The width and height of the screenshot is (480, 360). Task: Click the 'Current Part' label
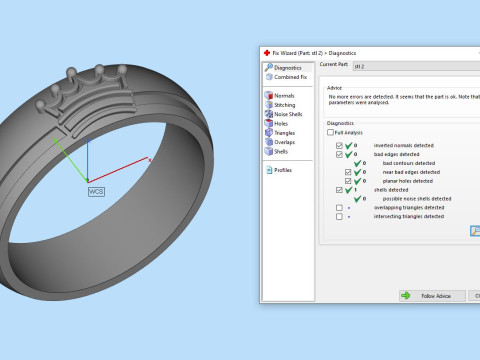(x=334, y=64)
